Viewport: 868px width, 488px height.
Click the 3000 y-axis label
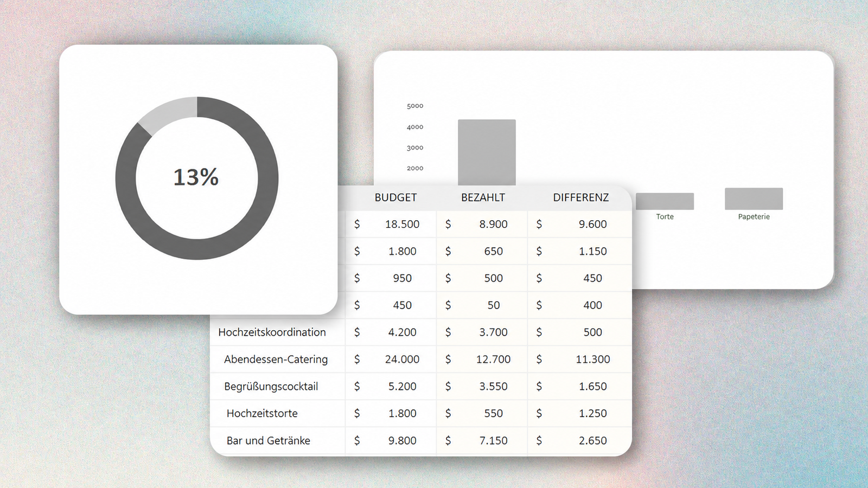[x=415, y=147]
